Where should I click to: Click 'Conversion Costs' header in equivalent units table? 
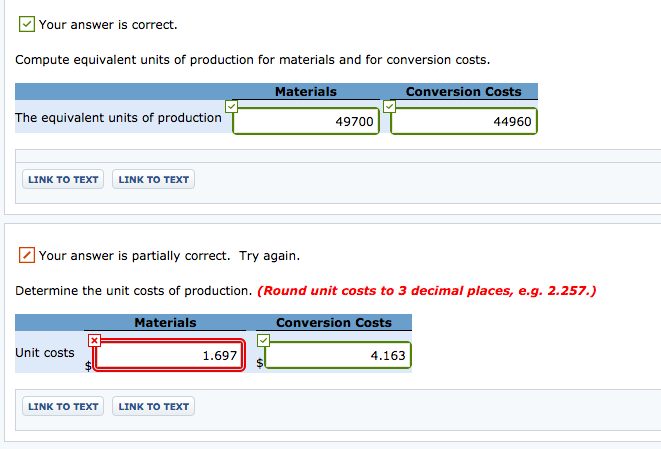pos(464,91)
